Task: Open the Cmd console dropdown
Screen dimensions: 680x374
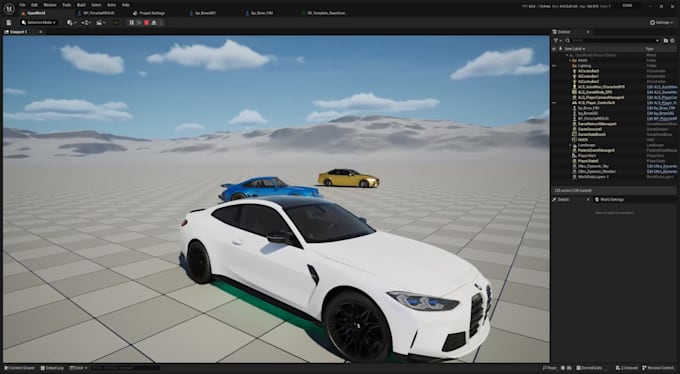Action: pos(78,368)
